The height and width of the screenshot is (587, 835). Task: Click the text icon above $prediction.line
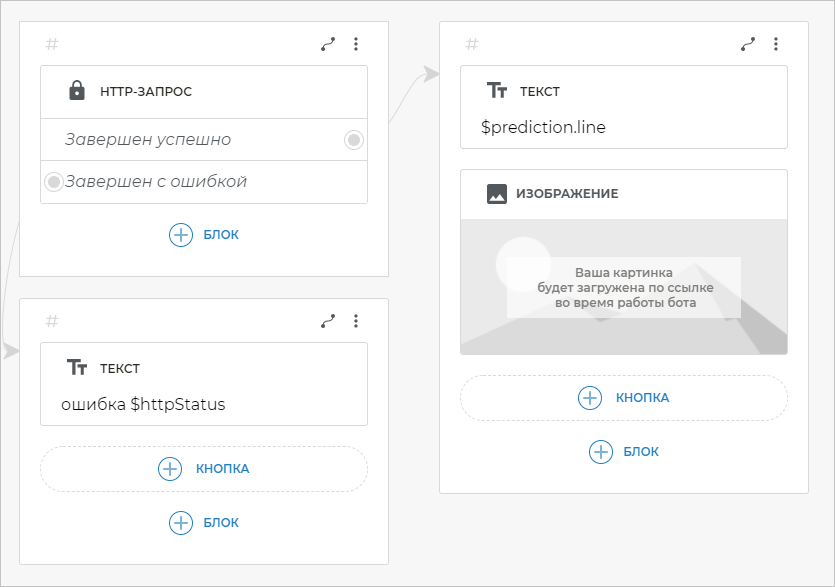pyautogui.click(x=496, y=91)
